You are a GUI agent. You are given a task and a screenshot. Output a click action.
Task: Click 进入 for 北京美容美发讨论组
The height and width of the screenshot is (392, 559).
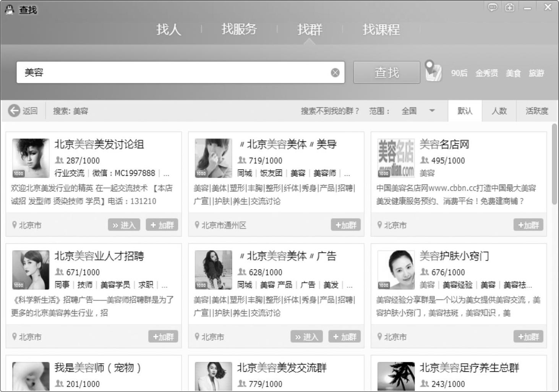click(x=124, y=225)
